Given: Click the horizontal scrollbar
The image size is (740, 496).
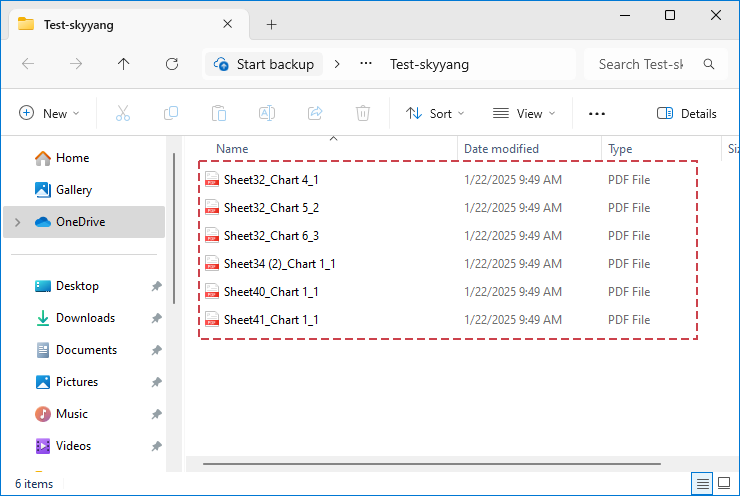Looking at the screenshot, I should pos(432,464).
